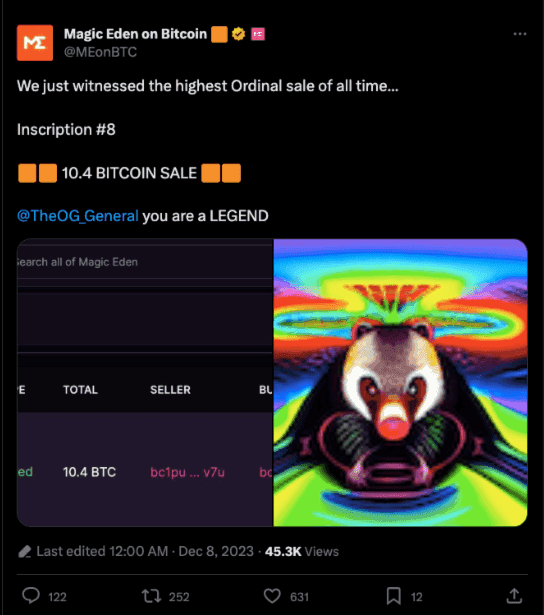Image resolution: width=544 pixels, height=615 pixels.
Task: Open Magic Eden profile avatar
Action: pyautogui.click(x=35, y=43)
